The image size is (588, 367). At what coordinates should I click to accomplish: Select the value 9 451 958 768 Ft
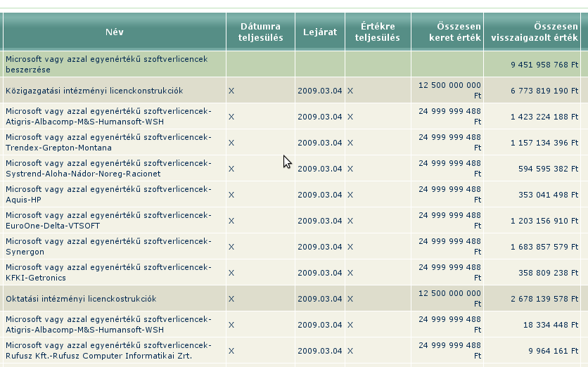[x=544, y=65]
